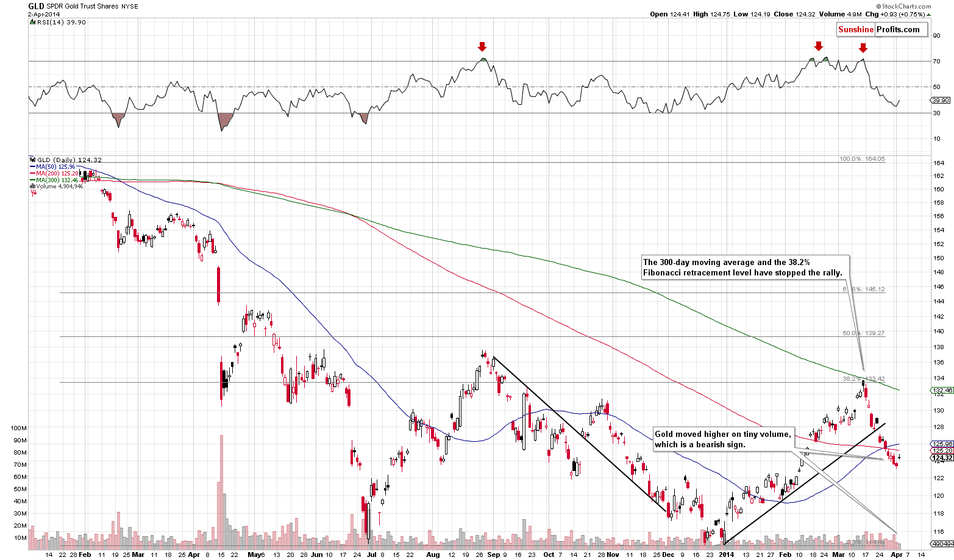Select the 'SPDR Gold Trust Shares' name

(x=82, y=7)
